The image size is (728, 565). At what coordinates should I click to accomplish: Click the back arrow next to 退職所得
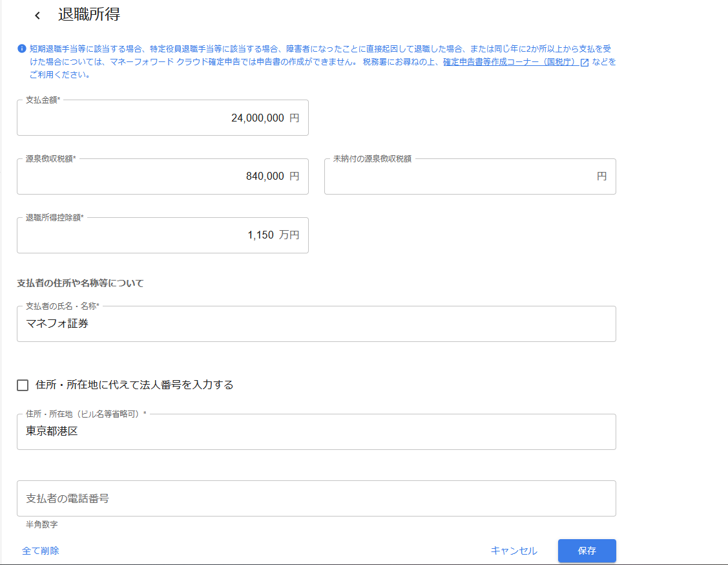tap(37, 16)
